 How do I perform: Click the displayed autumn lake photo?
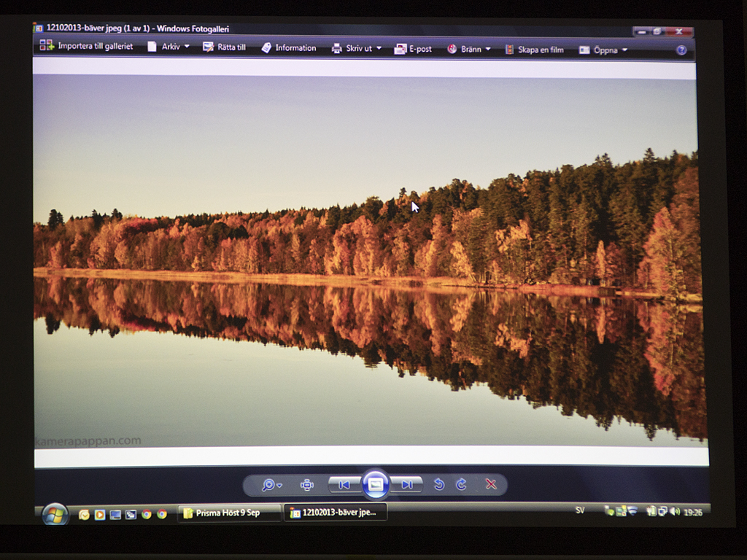click(x=369, y=260)
